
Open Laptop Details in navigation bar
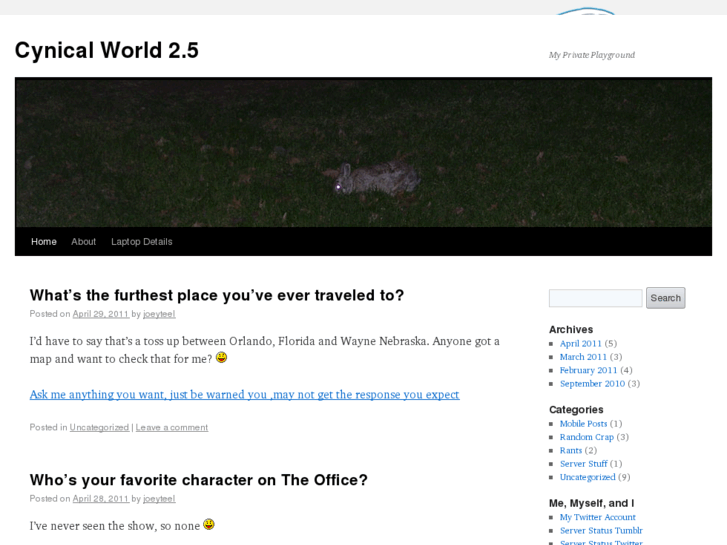pyautogui.click(x=141, y=242)
